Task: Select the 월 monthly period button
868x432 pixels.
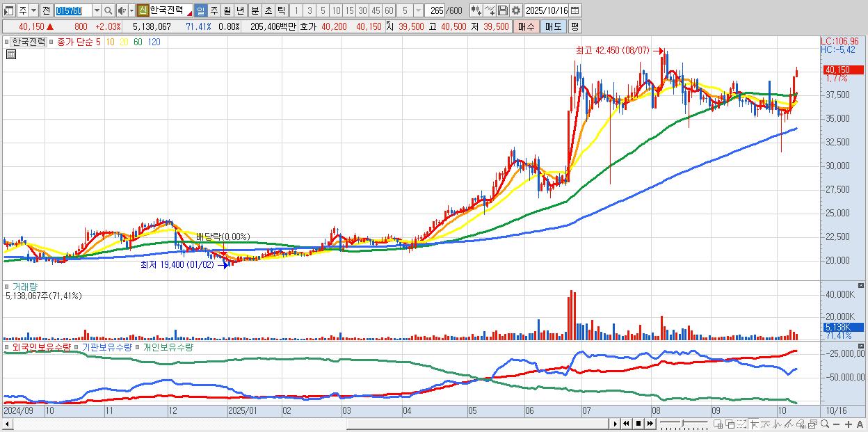Action: tap(227, 10)
